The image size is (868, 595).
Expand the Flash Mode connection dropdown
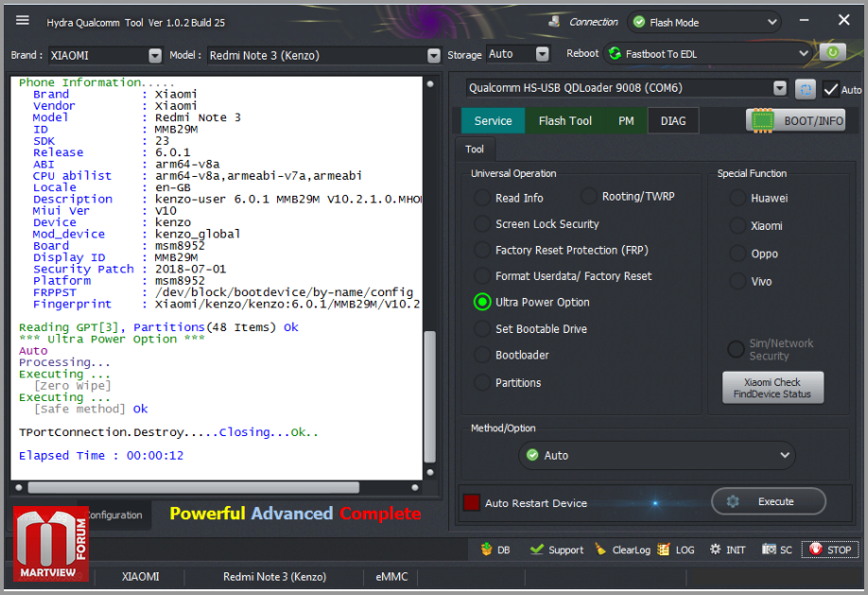(x=704, y=22)
